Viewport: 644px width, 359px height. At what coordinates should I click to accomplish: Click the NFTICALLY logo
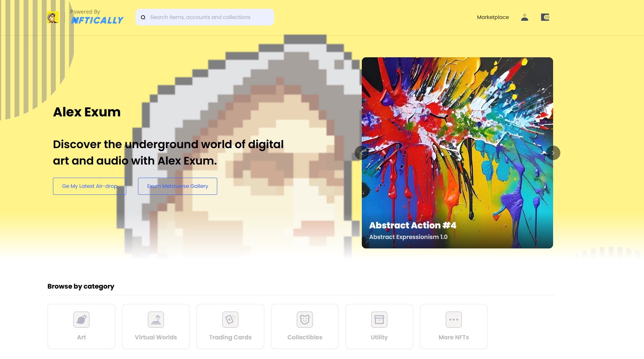97,20
